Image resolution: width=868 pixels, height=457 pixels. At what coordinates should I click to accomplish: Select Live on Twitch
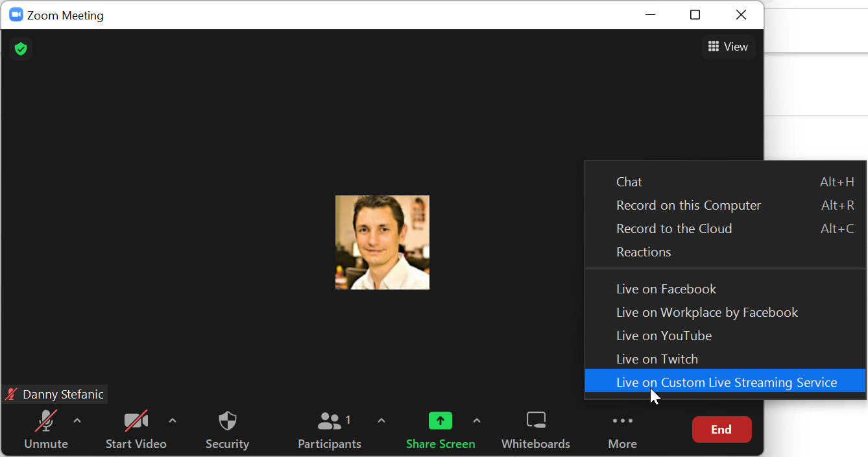tap(725, 359)
